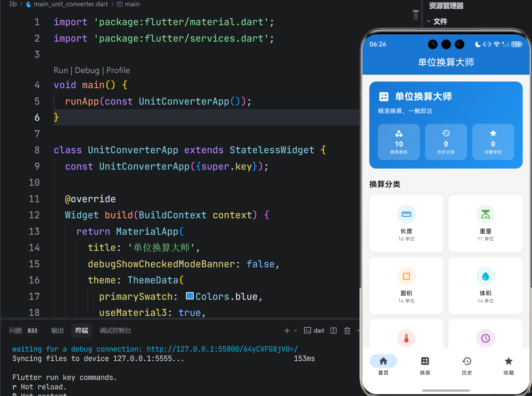
Task: Click the Dart file icon in breadcrumb
Action: [29, 4]
